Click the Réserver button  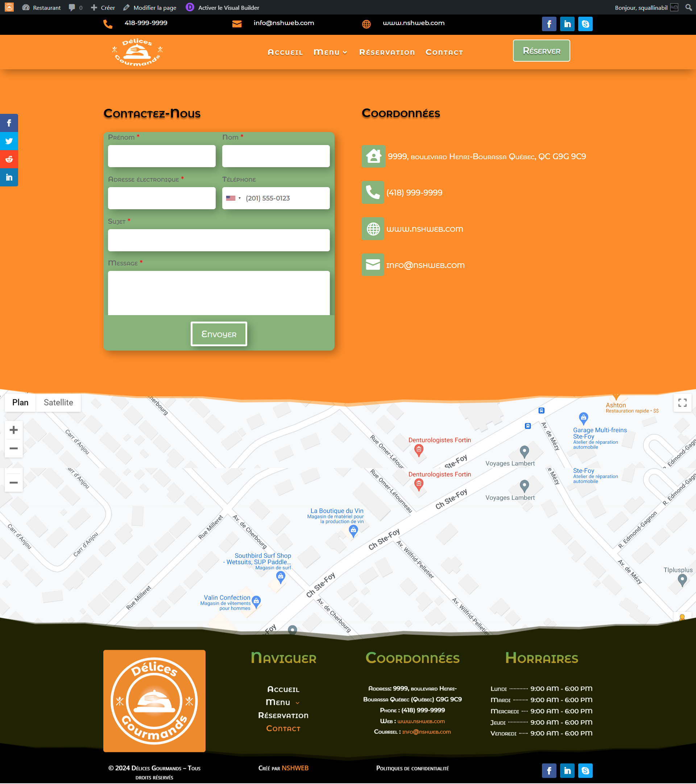pyautogui.click(x=541, y=51)
